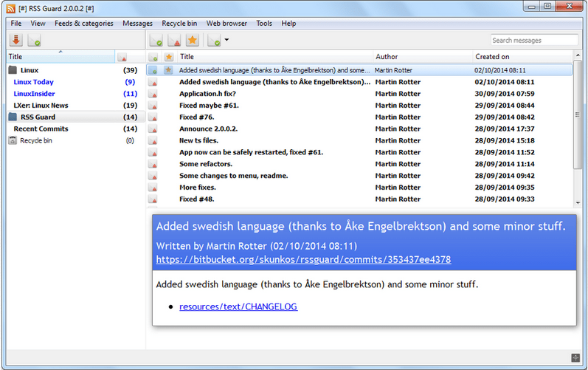Toggle the read icon of the selected message row
This screenshot has width=588, height=370.
[x=153, y=70]
